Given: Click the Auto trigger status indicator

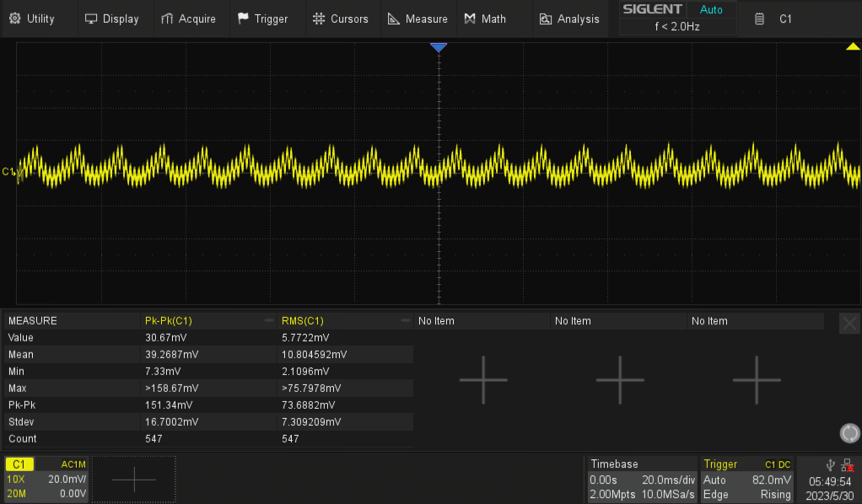Looking at the screenshot, I should click(x=711, y=10).
